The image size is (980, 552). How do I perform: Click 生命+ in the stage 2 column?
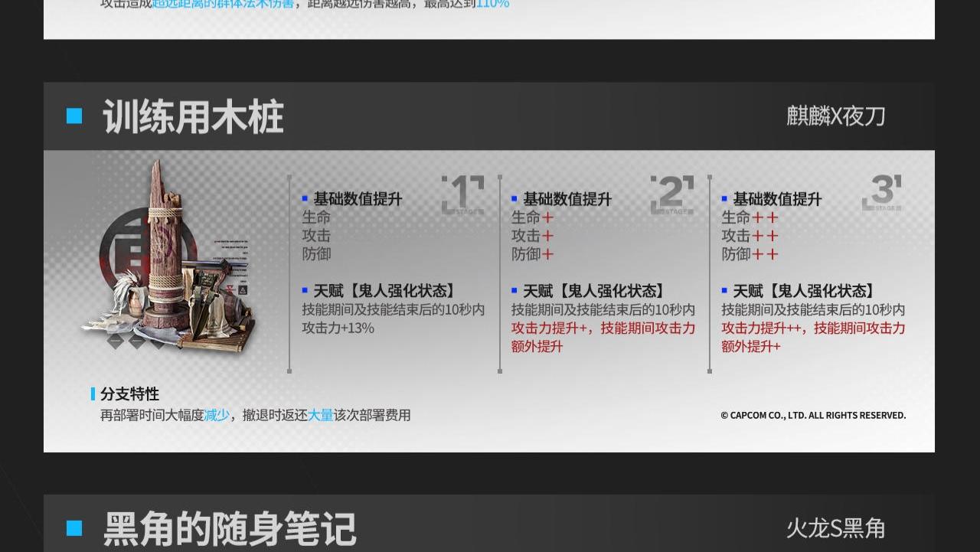click(x=532, y=217)
